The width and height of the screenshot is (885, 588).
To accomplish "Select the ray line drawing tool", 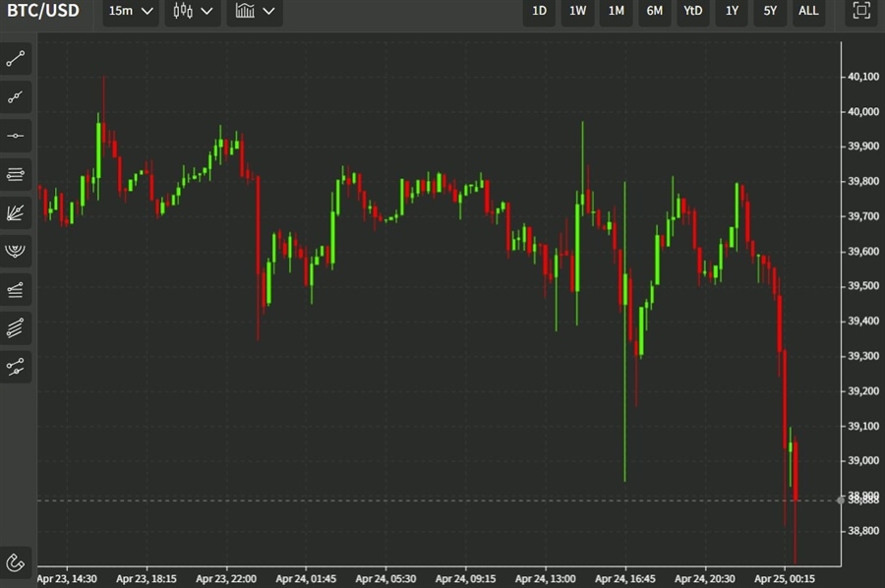I will coord(16,97).
